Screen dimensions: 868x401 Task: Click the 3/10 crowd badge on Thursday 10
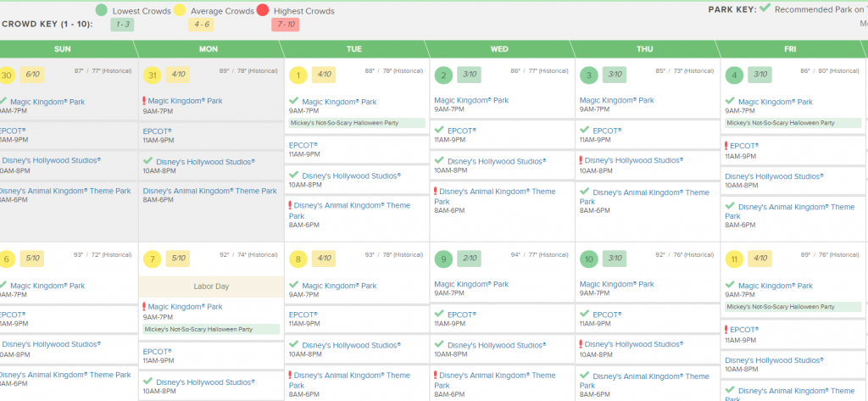614,258
